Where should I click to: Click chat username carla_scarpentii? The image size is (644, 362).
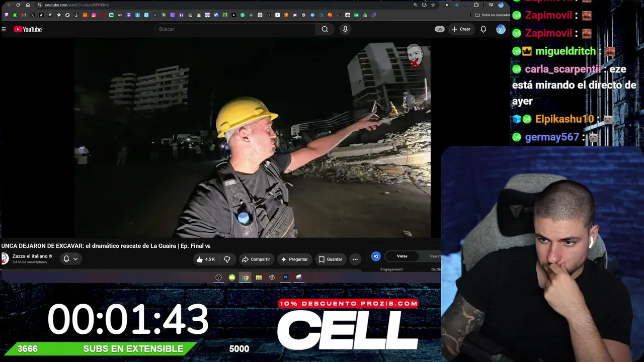(x=563, y=69)
